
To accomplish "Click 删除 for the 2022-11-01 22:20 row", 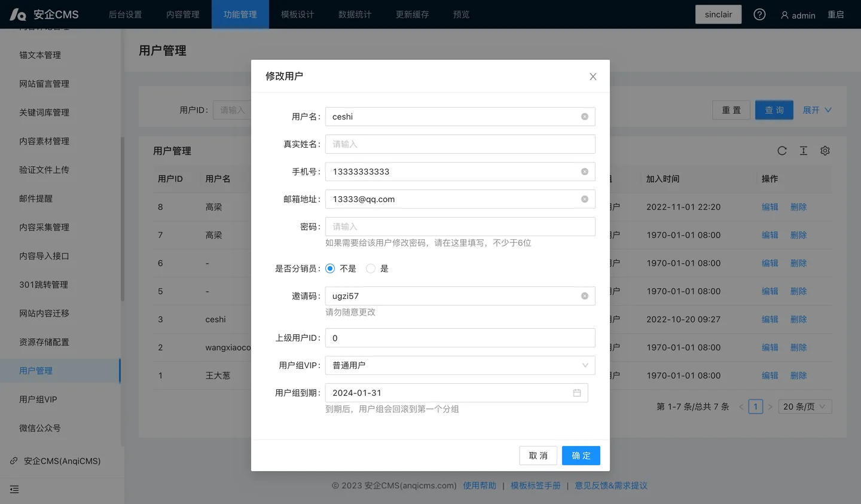I will pos(799,207).
